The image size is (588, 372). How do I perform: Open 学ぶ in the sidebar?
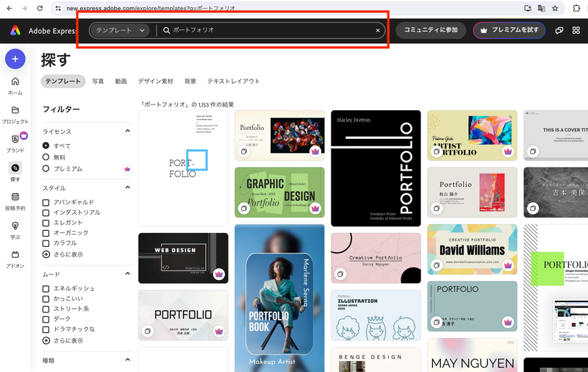(15, 230)
